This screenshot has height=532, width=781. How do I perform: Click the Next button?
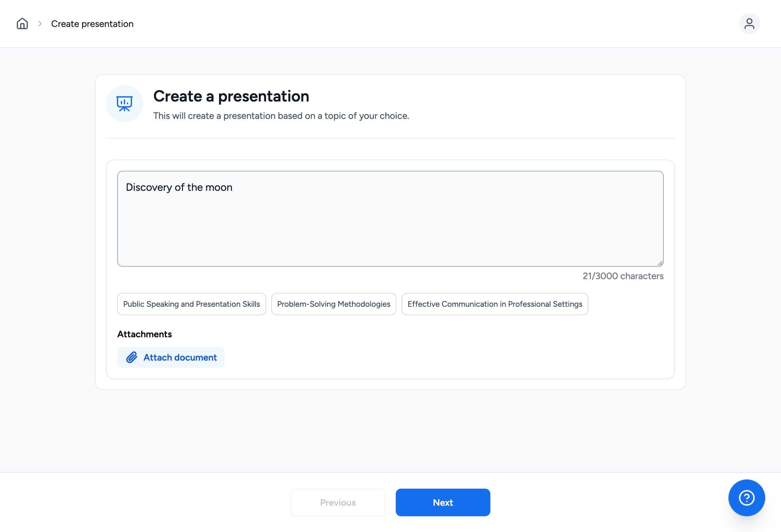[x=443, y=502]
